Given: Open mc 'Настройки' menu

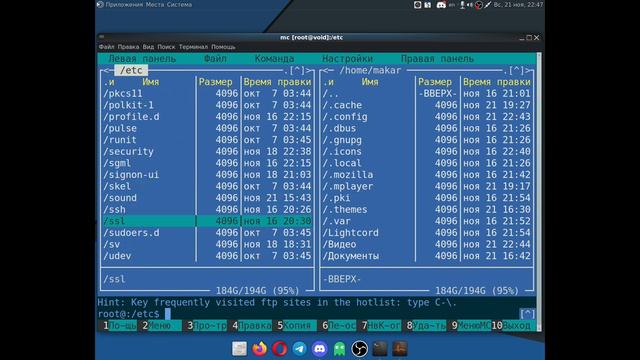Looking at the screenshot, I should pos(347,59).
